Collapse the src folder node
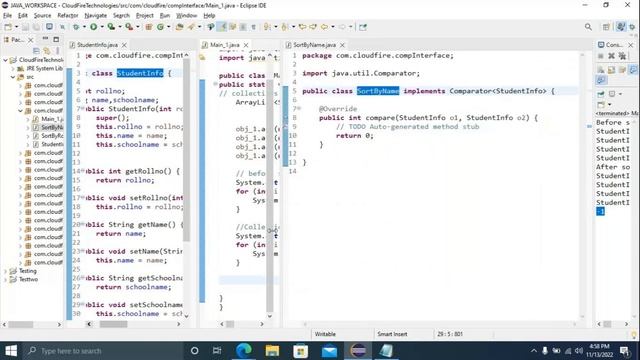This screenshot has height=360, width=640. click(x=13, y=77)
